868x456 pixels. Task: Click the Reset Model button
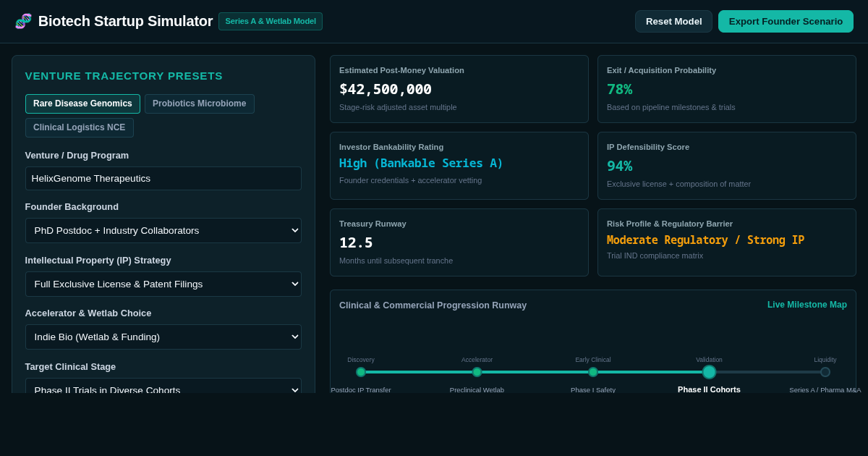[673, 21]
